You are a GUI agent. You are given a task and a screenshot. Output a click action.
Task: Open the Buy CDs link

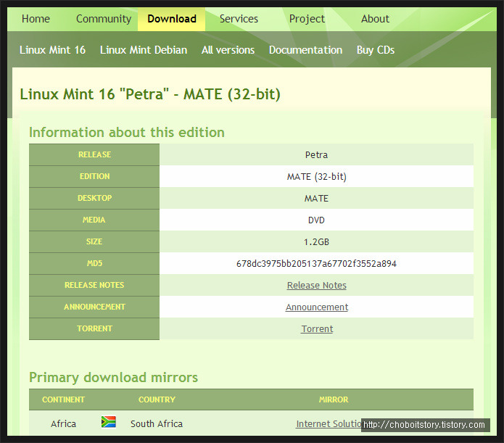(x=376, y=50)
